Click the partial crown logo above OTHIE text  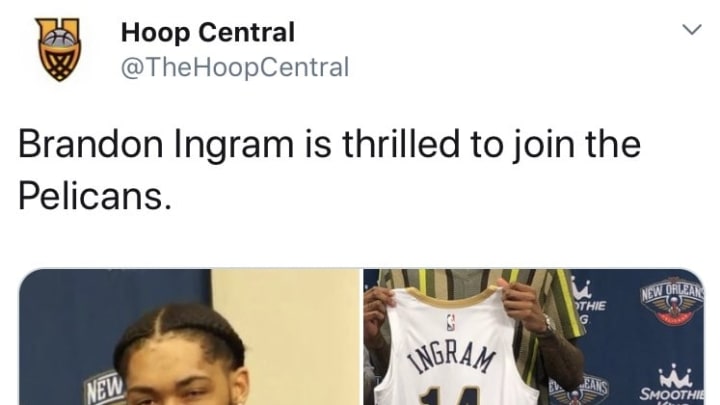pos(580,288)
